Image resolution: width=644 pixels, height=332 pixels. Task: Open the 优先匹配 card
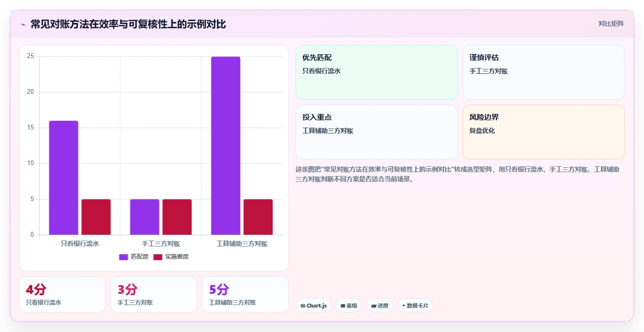click(x=377, y=72)
